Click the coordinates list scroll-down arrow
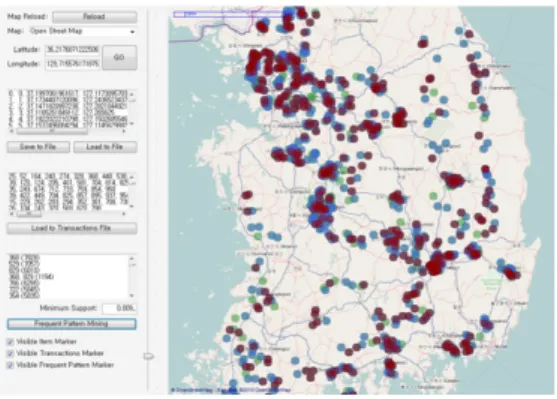This screenshot has width=557, height=399. click(x=132, y=124)
